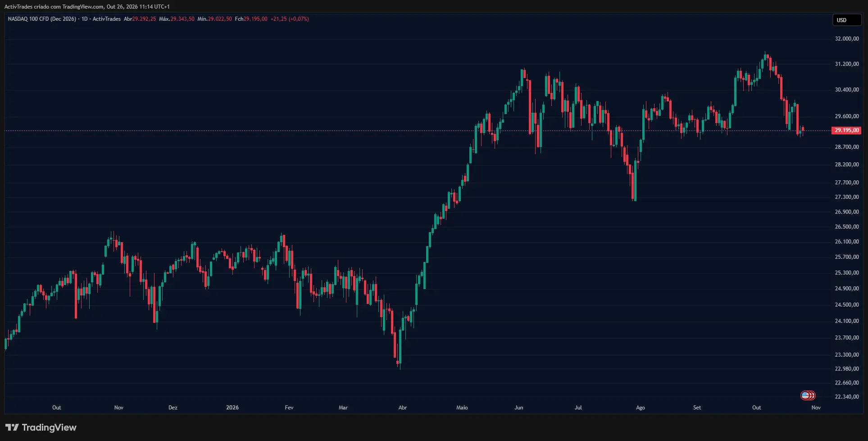Click the 1D interval label in legend
Image resolution: width=868 pixels, height=441 pixels.
(x=84, y=19)
